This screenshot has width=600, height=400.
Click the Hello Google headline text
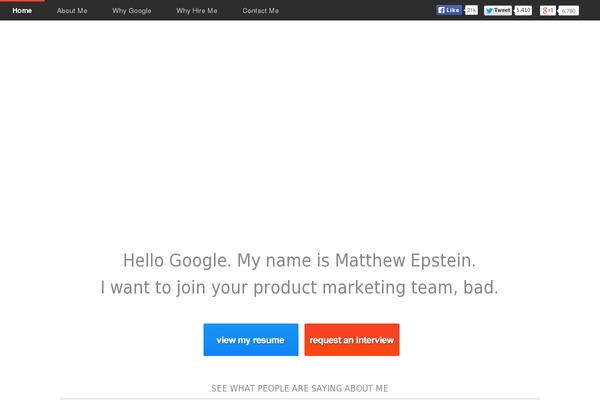click(299, 261)
